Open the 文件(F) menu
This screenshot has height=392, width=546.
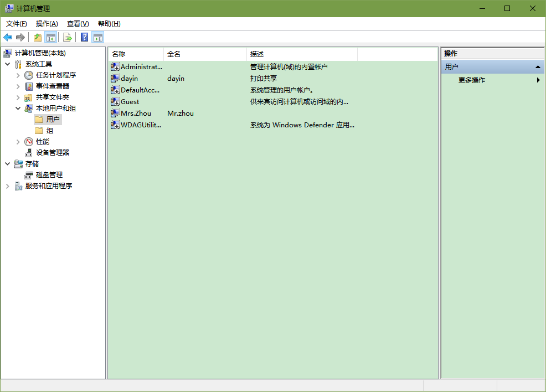(x=17, y=24)
